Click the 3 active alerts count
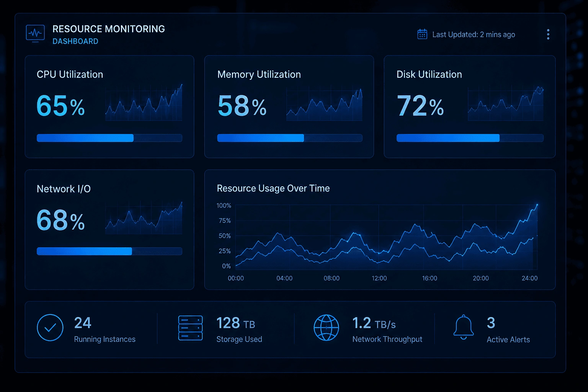Screen dimensions: 588x392 coord(491,323)
